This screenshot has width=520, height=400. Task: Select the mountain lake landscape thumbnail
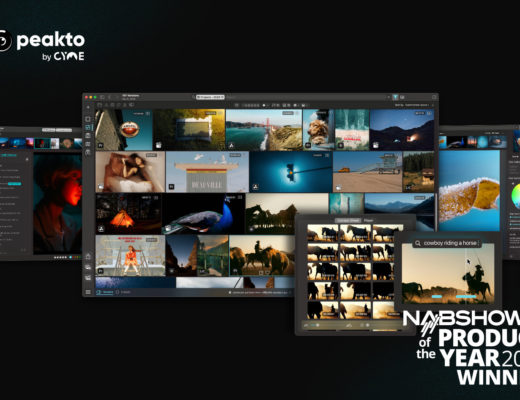click(399, 203)
